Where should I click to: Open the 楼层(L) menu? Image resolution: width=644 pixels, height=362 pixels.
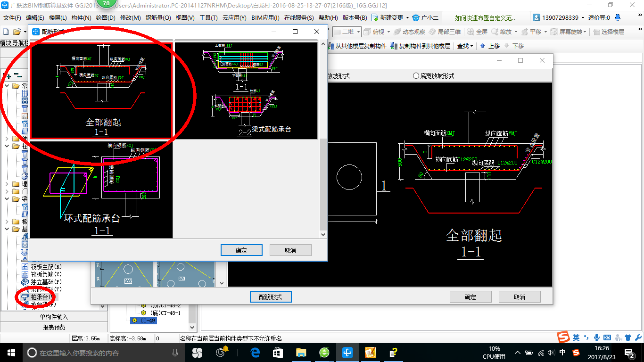tap(58, 17)
